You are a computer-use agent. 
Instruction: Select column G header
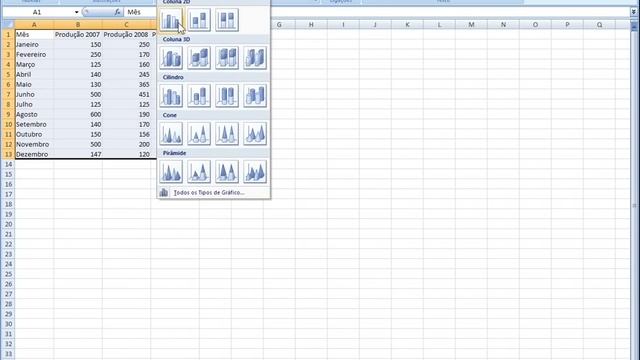(279, 24)
